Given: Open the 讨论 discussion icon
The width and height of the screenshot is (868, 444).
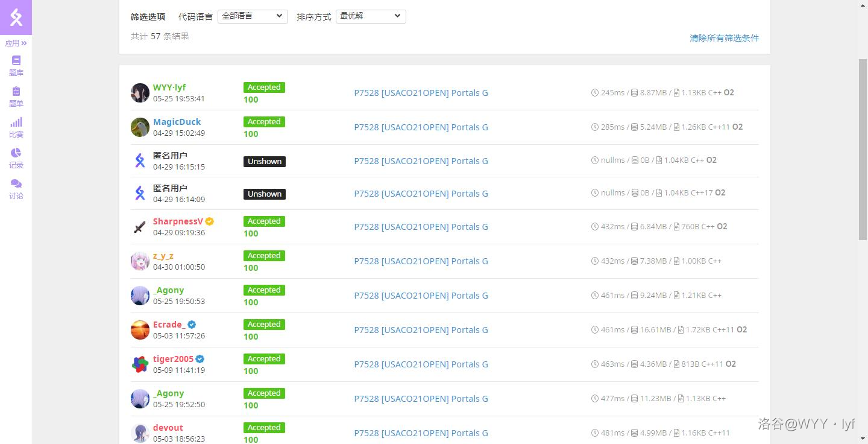Looking at the screenshot, I should tap(16, 188).
